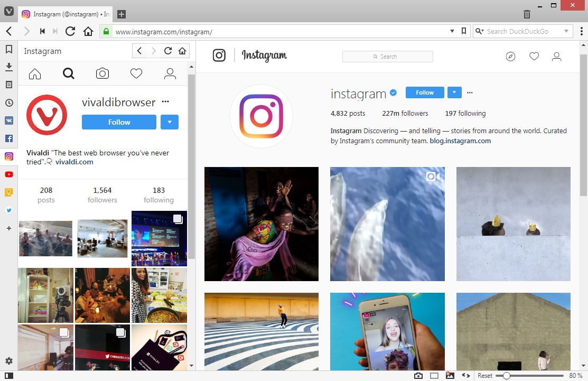The image size is (588, 381).
Task: Open the Facebook web panel
Action: click(x=8, y=138)
